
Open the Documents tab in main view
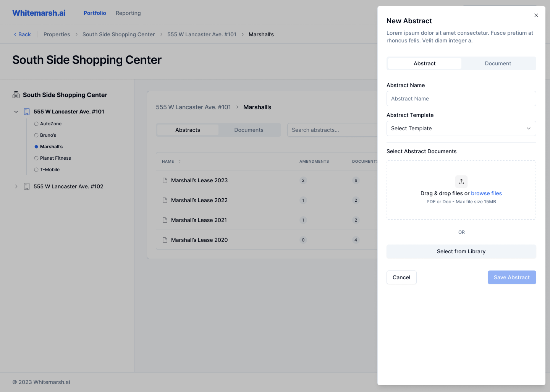249,130
